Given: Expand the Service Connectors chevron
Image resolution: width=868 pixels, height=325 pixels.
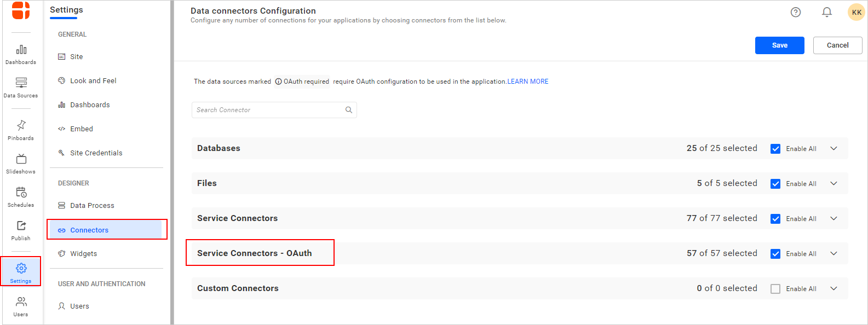Looking at the screenshot, I should (x=833, y=218).
